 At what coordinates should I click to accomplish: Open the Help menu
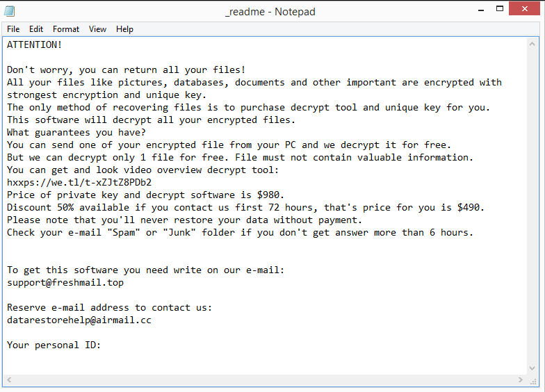tap(124, 29)
